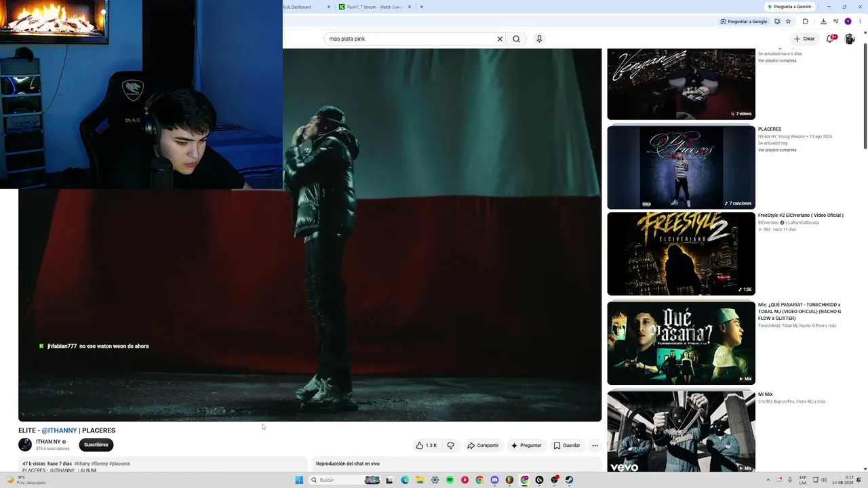Image resolution: width=868 pixels, height=488 pixels.
Task: Open the ESP LAA language indicator
Action: 803,480
